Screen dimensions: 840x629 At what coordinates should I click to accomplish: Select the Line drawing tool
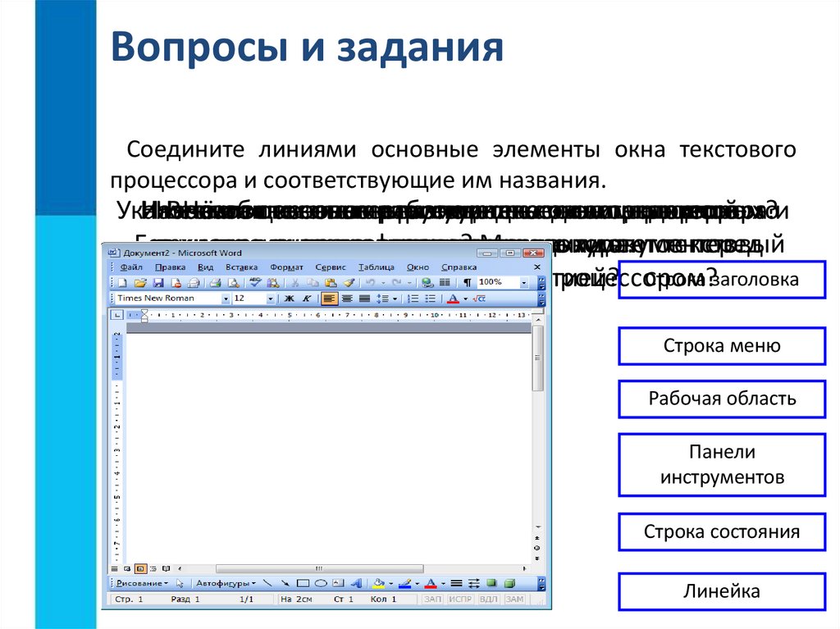(x=268, y=583)
